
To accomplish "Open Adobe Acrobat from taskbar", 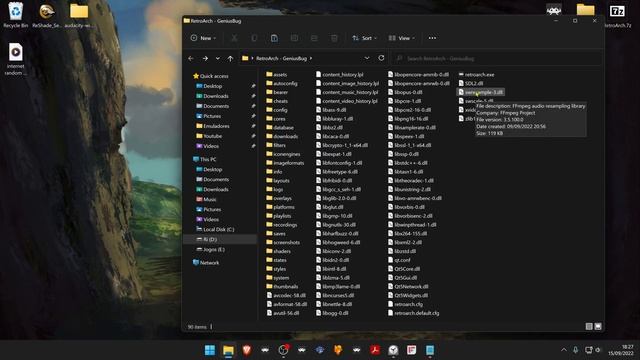I will tap(375, 350).
